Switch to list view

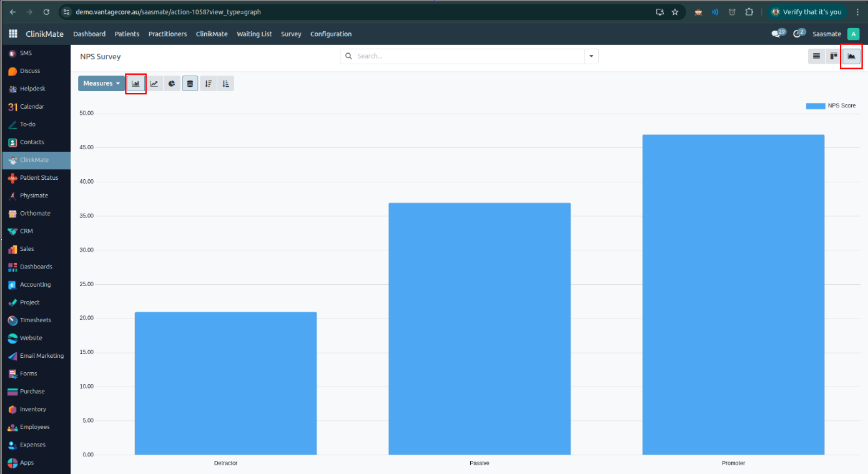click(x=816, y=56)
